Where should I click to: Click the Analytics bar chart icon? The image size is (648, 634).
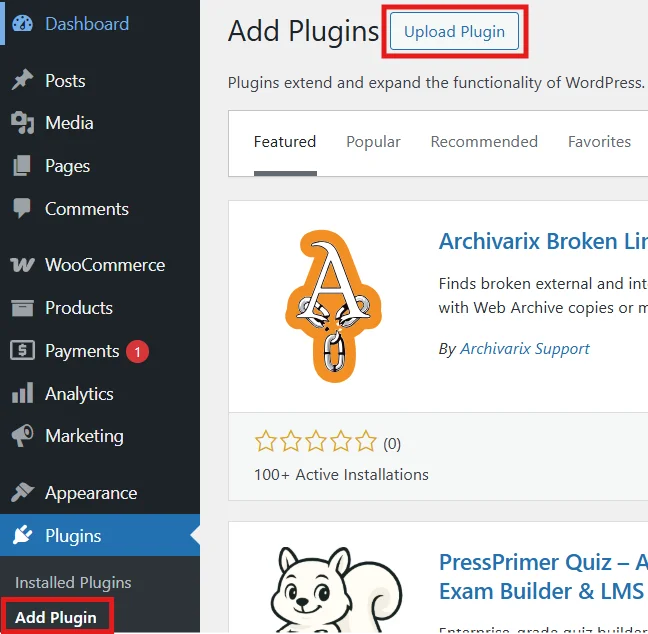[22, 393]
